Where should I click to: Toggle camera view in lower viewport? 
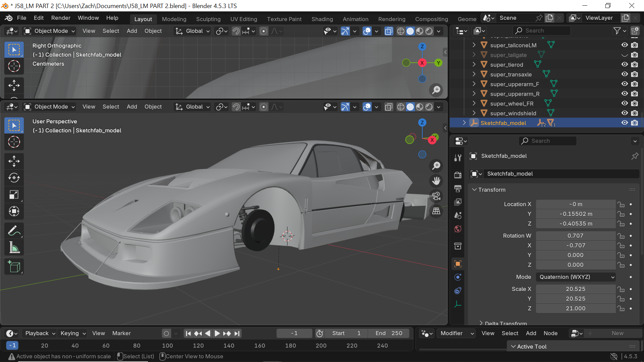coord(436,196)
